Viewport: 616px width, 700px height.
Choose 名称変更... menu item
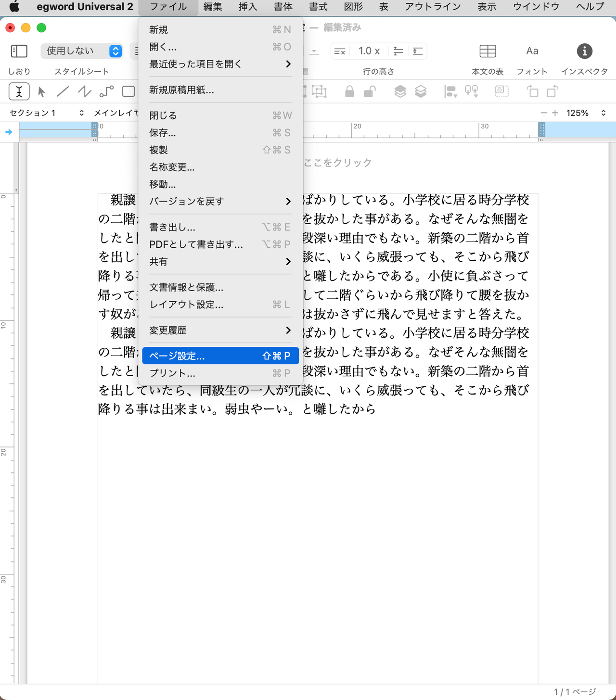tap(220, 167)
